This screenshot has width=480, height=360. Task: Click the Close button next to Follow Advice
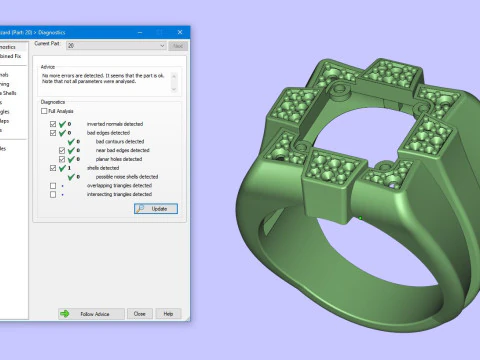click(140, 314)
